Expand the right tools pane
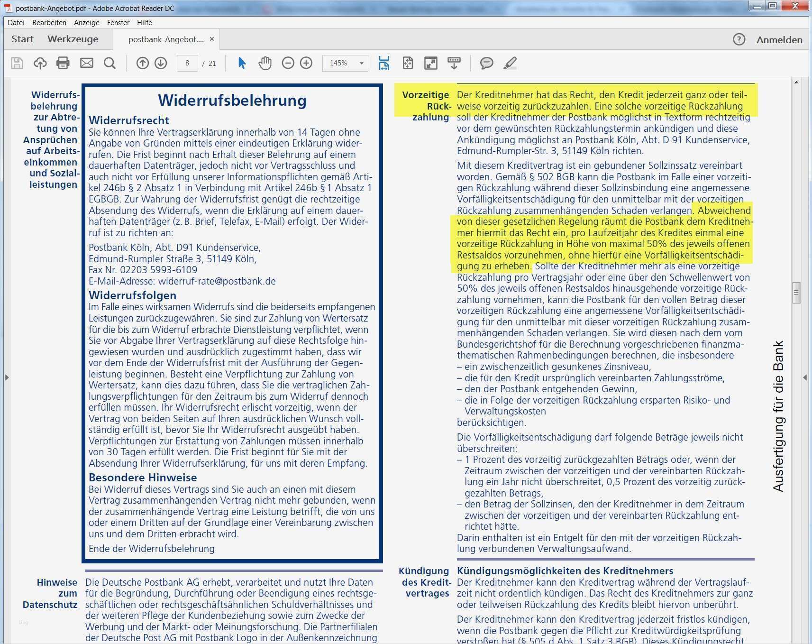This screenshot has width=812, height=644. click(805, 377)
